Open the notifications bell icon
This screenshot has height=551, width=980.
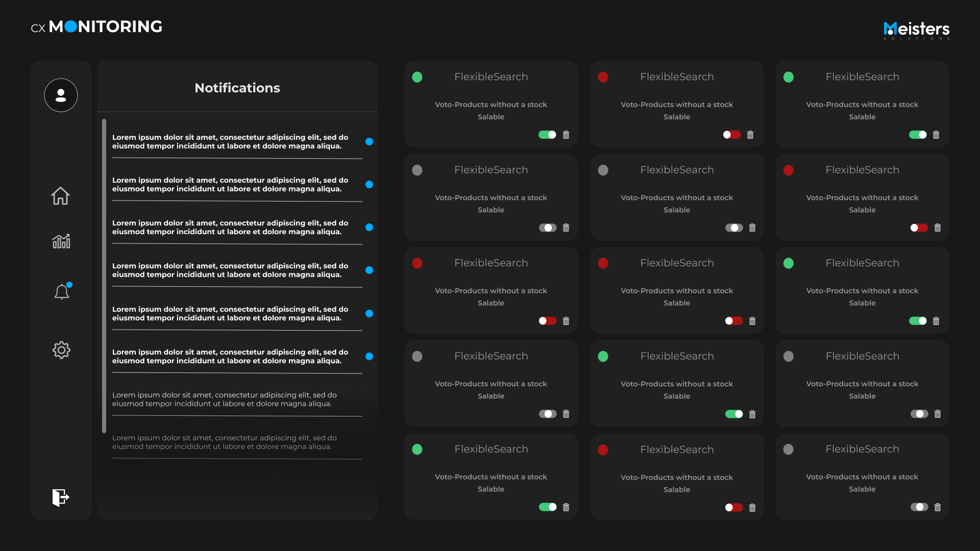point(62,292)
